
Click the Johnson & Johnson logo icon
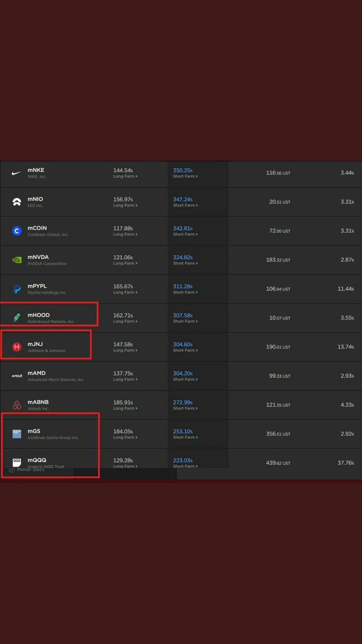pos(17,347)
